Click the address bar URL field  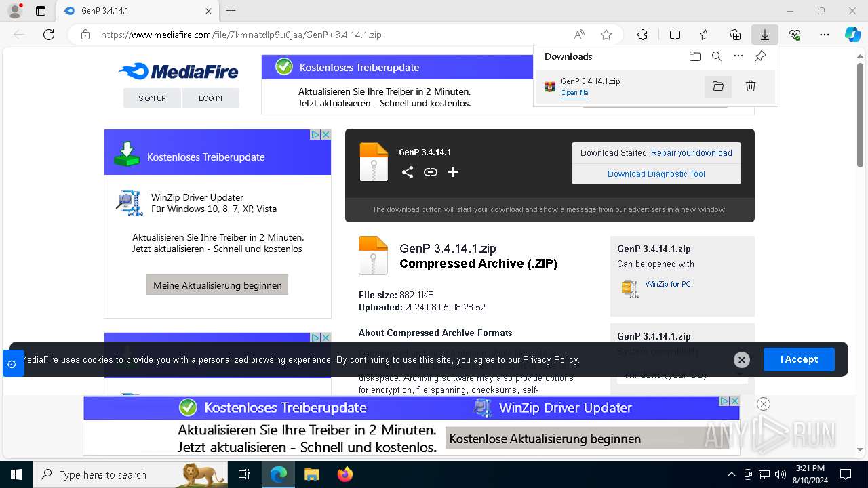[332, 35]
